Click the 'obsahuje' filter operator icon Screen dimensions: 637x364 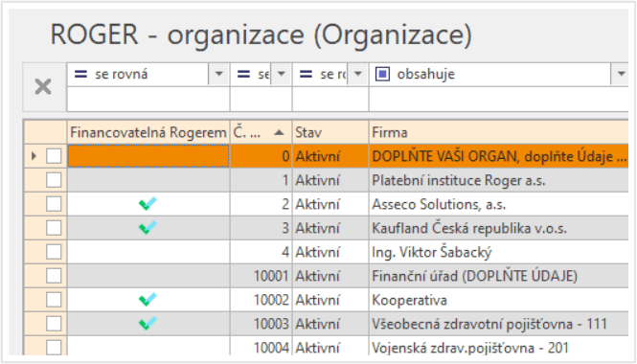coord(382,74)
